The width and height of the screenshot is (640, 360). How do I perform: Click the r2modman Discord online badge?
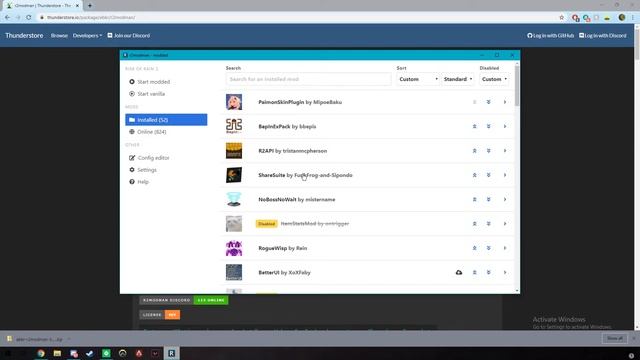click(x=184, y=300)
